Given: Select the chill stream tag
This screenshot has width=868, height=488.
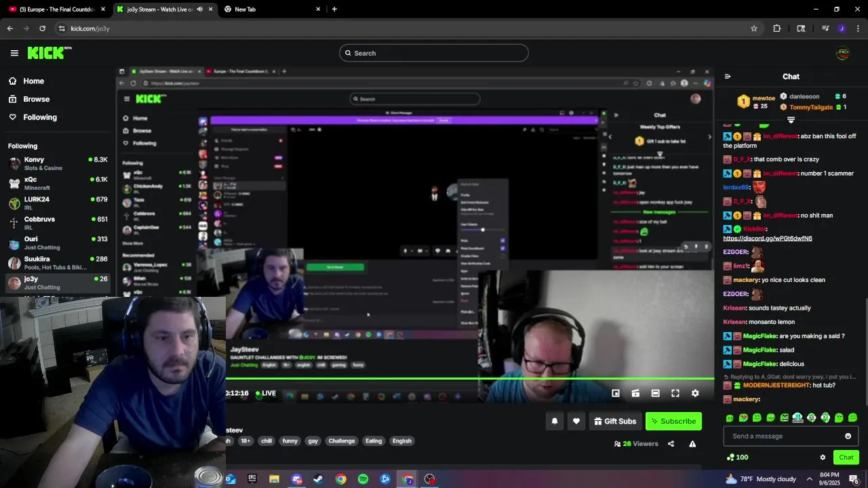Looking at the screenshot, I should pos(267,441).
